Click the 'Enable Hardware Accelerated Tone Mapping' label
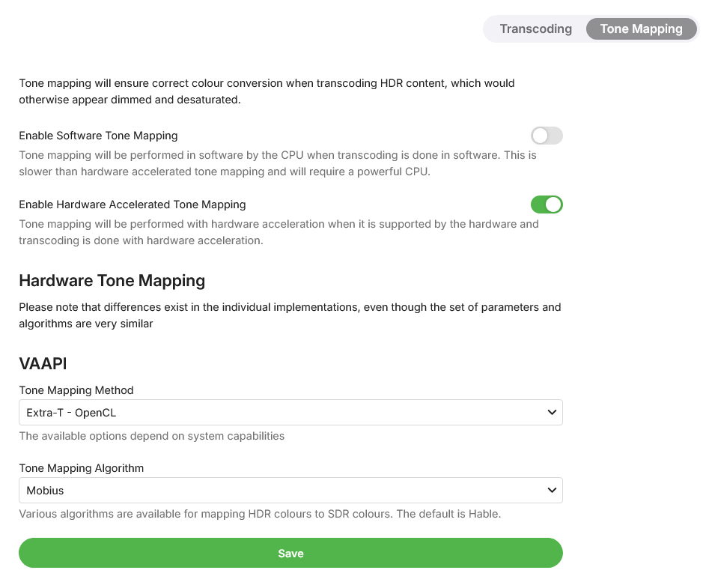 132,204
